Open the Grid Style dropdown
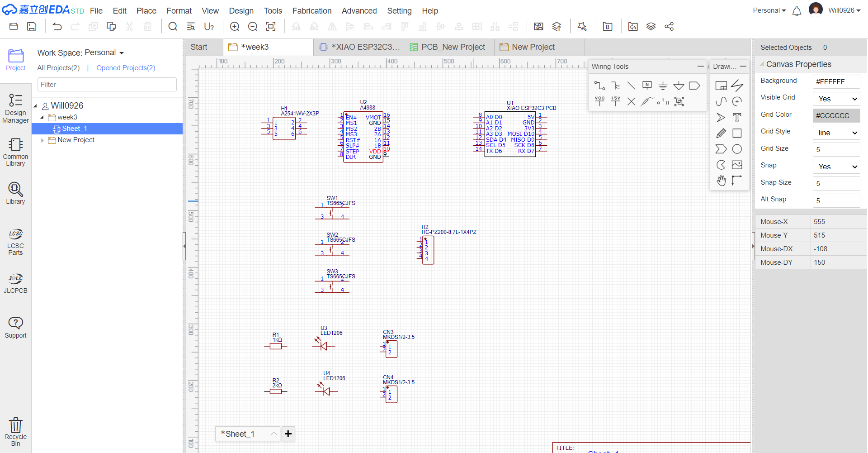The width and height of the screenshot is (868, 453). coord(836,133)
